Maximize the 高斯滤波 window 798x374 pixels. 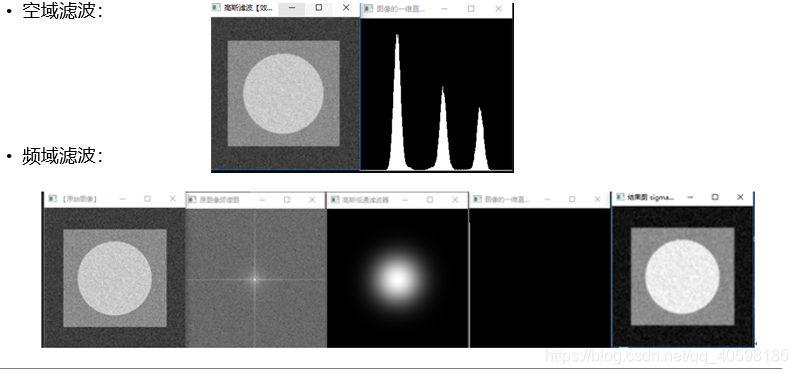pyautogui.click(x=319, y=8)
